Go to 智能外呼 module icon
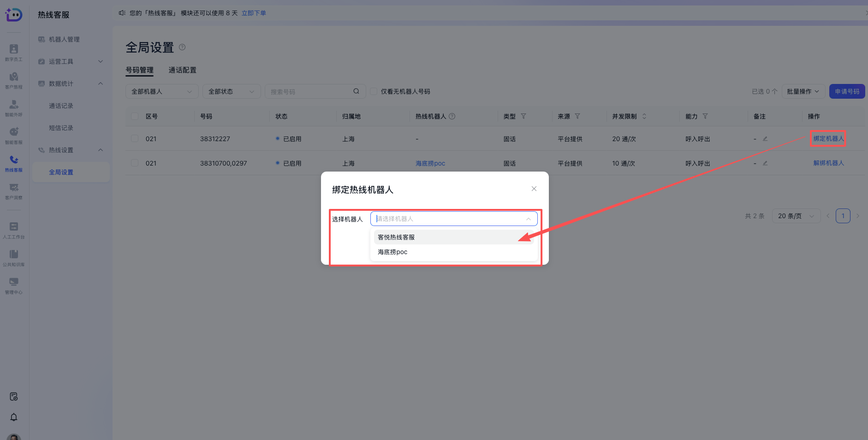The height and width of the screenshot is (440, 868). pos(14,107)
